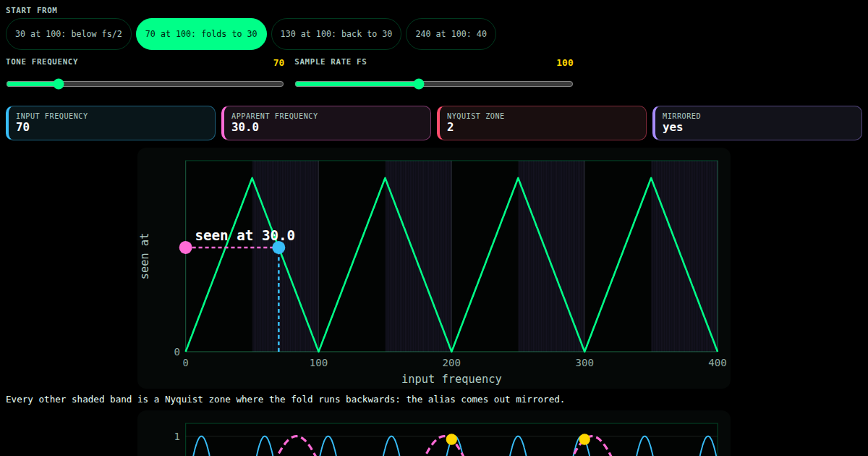Click the 400 tick on the x-axis
The image size is (868, 456).
[x=718, y=363]
